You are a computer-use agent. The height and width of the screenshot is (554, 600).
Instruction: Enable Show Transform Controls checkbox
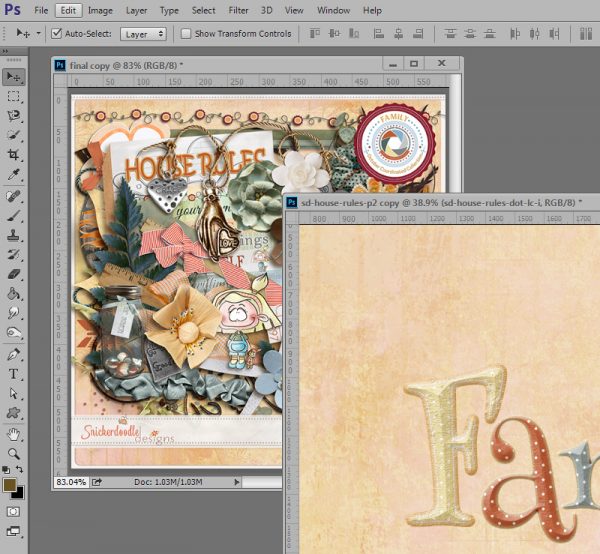(186, 34)
